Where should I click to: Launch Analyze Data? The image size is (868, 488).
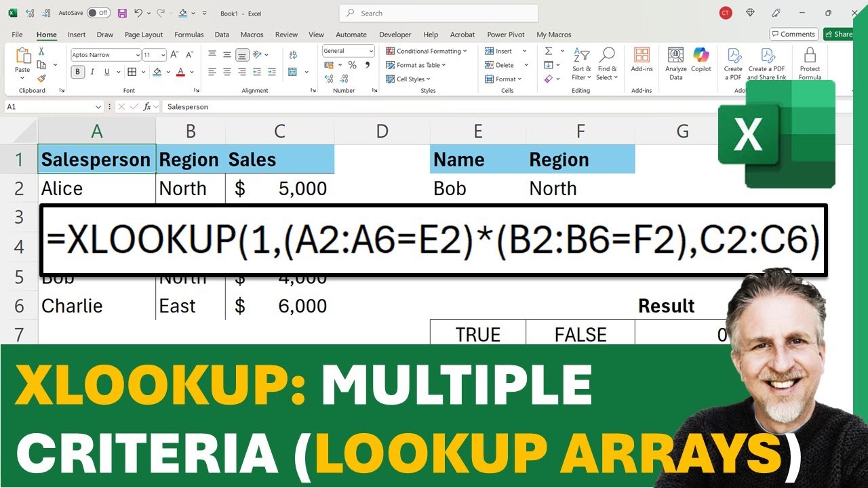pyautogui.click(x=676, y=64)
